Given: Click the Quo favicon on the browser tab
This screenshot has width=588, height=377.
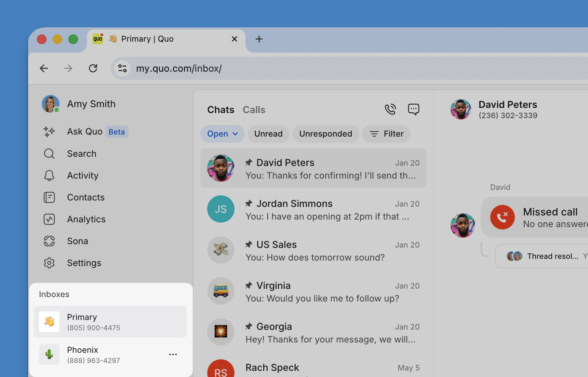Looking at the screenshot, I should tap(98, 39).
